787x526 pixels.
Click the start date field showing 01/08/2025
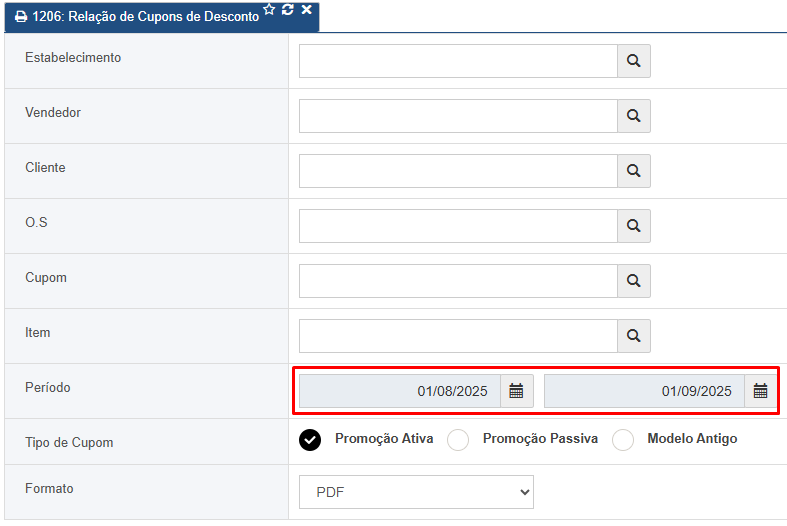[x=400, y=391]
